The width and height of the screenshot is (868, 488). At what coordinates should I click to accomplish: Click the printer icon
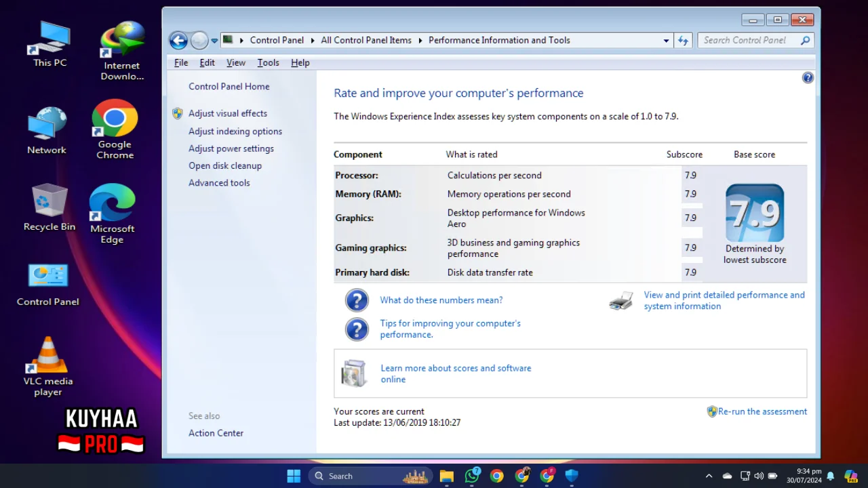[x=621, y=301]
